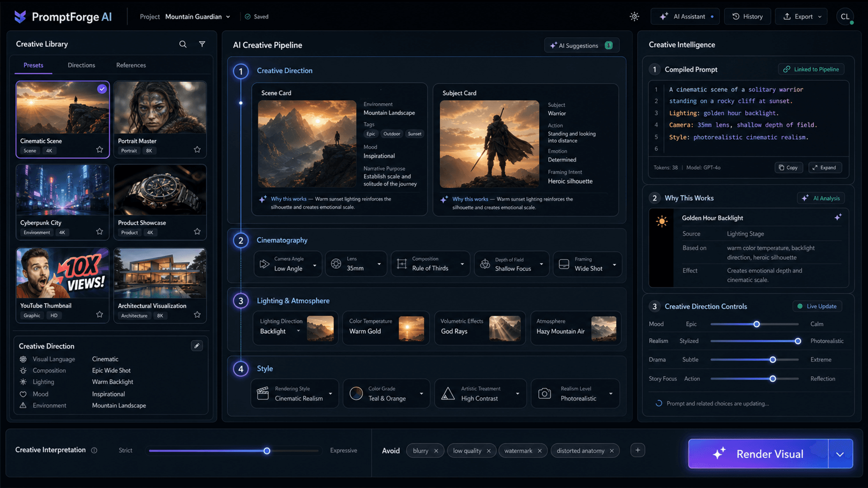Image resolution: width=868 pixels, height=488 pixels.
Task: Adjust the Creative Interpretation slider handle
Action: [267, 451]
